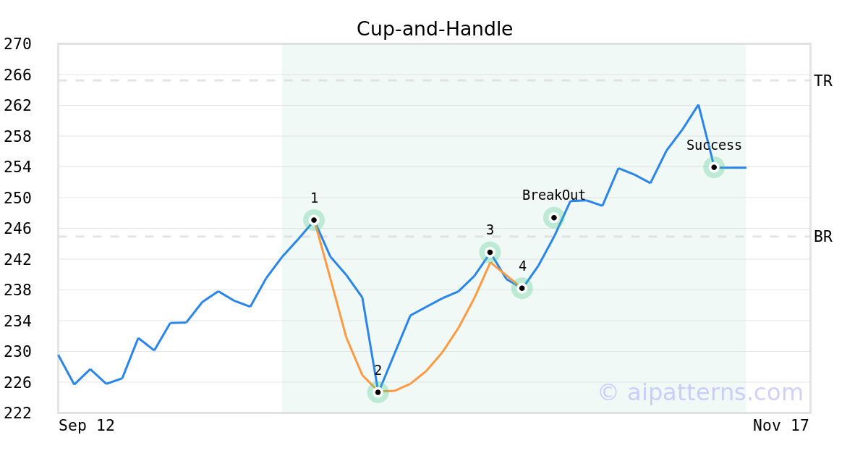
Task: Click the 230 price axis label
Action: [17, 352]
